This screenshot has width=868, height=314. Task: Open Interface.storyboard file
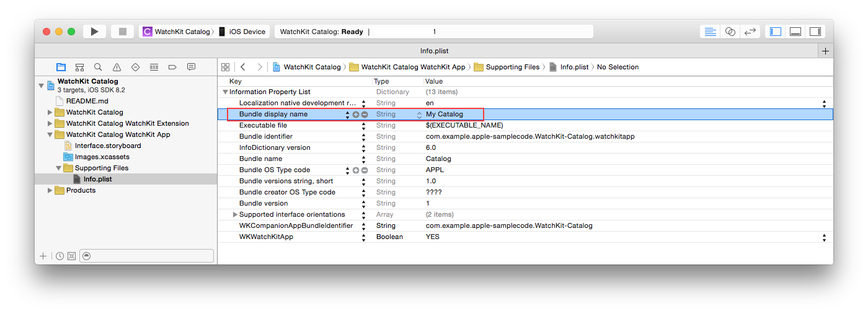coord(108,146)
